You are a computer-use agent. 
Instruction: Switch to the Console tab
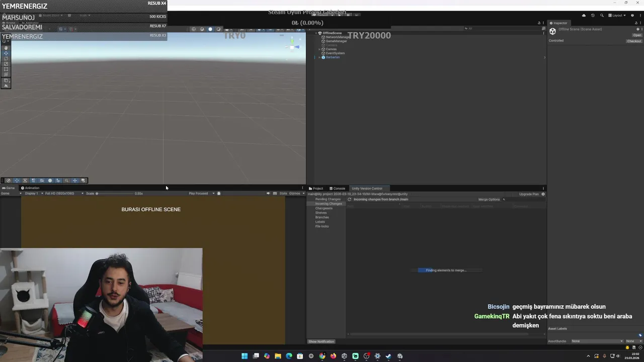pyautogui.click(x=337, y=189)
